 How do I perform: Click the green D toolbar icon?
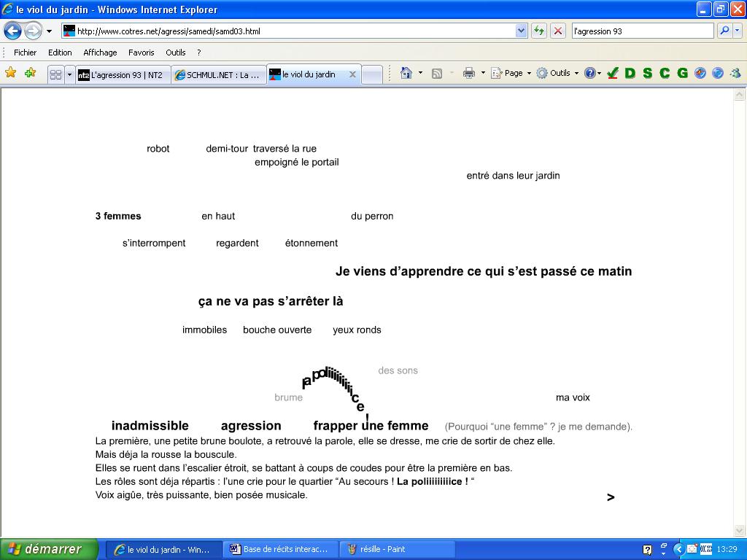[630, 73]
